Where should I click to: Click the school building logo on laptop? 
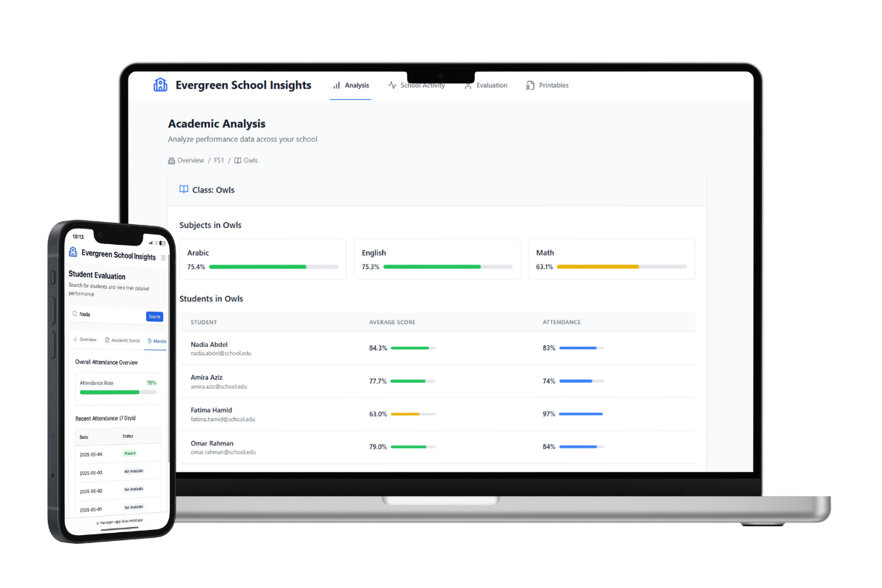(x=160, y=85)
